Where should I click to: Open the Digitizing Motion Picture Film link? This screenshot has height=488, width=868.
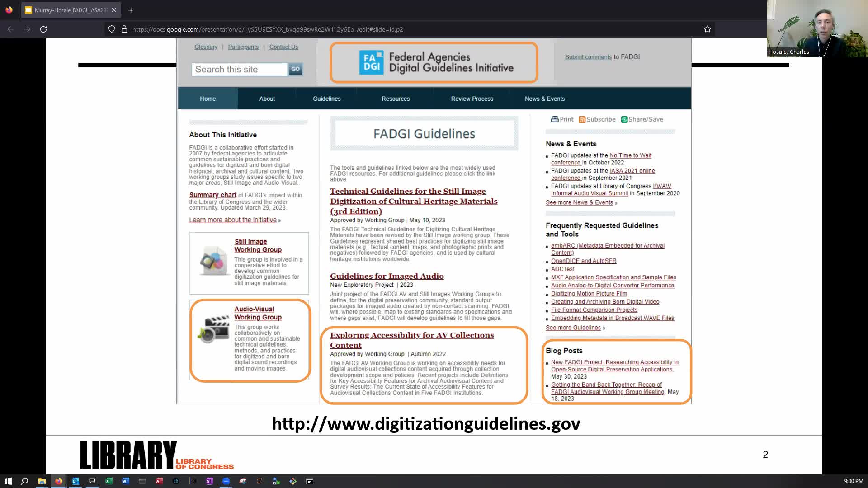(589, 294)
